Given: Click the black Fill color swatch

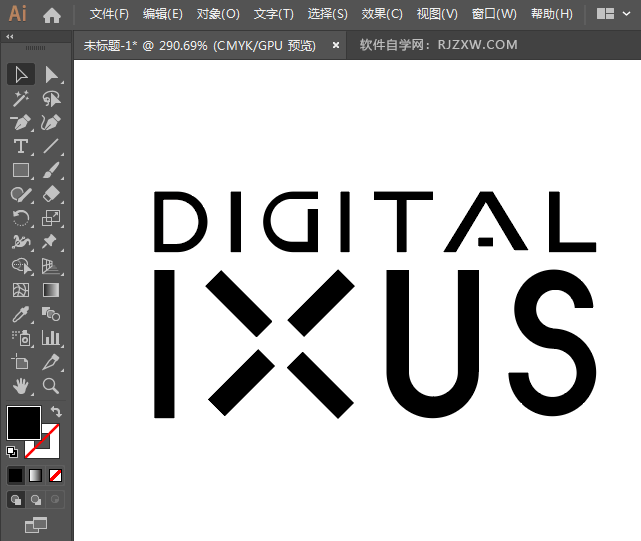Looking at the screenshot, I should click(24, 423).
